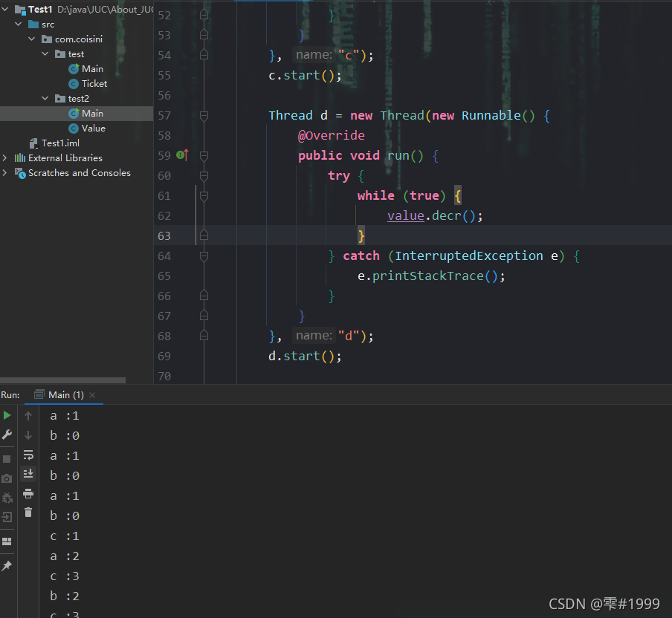Image resolution: width=672 pixels, height=618 pixels.
Task: Collapse the src folder
Action: point(19,24)
